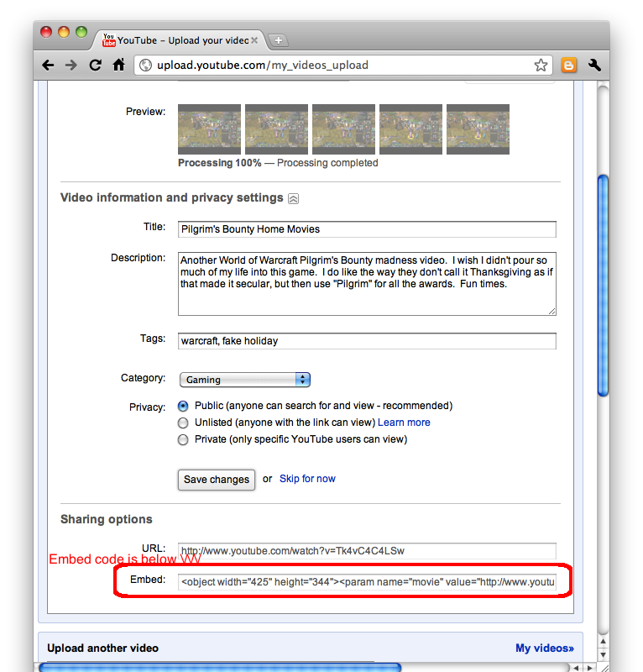The height and width of the screenshot is (672, 643).
Task: Click the Blogger extension icon
Action: coord(568,66)
